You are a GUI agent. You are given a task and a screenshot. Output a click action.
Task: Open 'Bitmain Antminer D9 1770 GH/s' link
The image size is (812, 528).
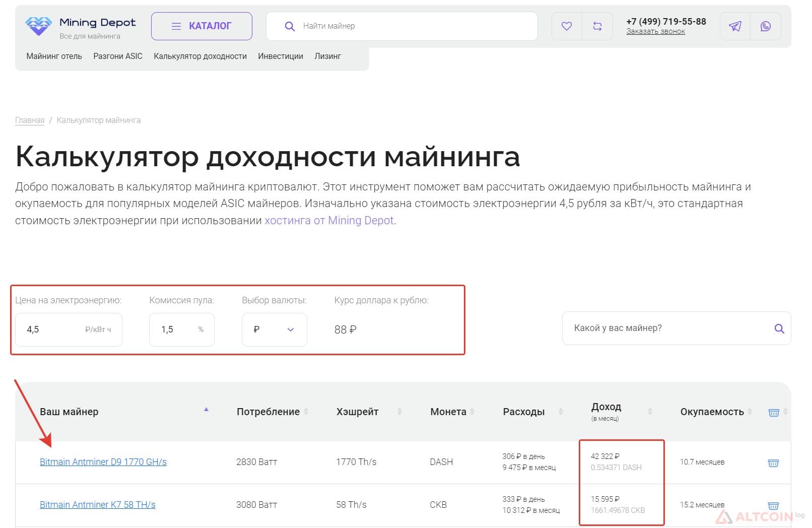tap(103, 462)
